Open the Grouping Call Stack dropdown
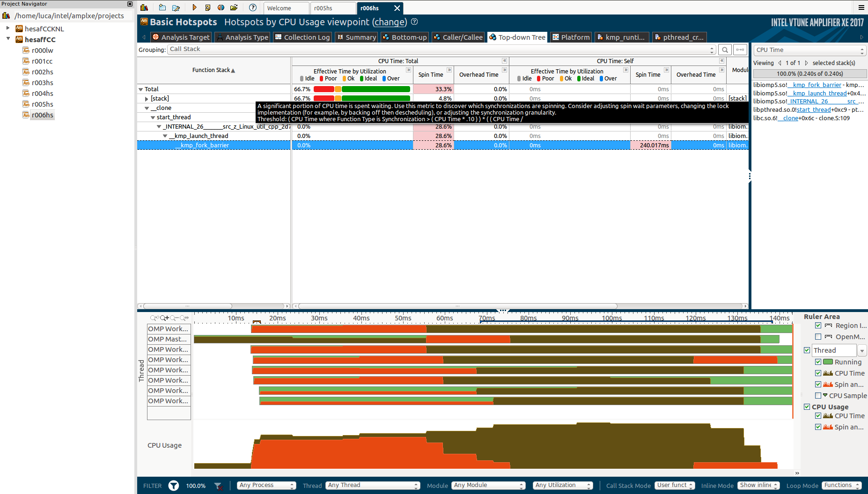Viewport: 868px width, 494px height. coord(441,50)
